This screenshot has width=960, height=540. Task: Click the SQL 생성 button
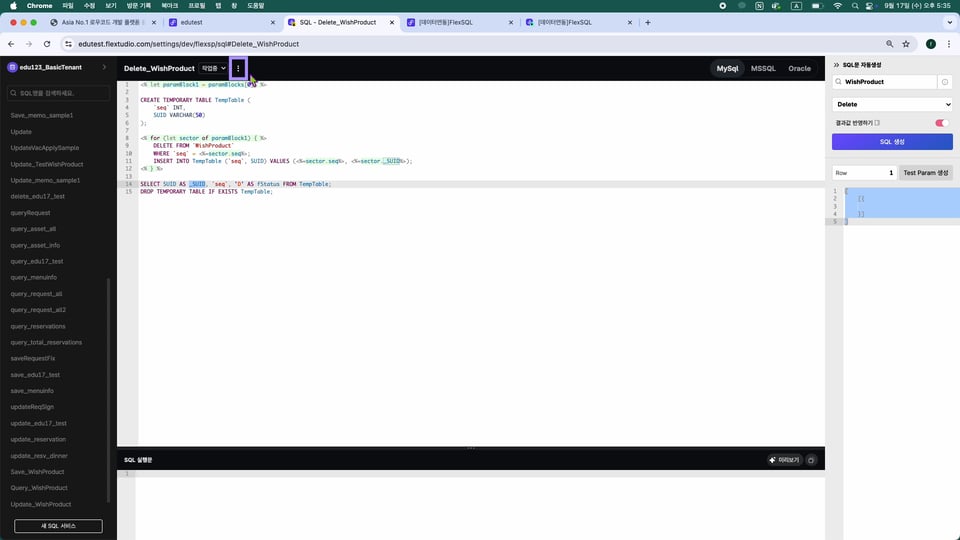[x=892, y=141]
